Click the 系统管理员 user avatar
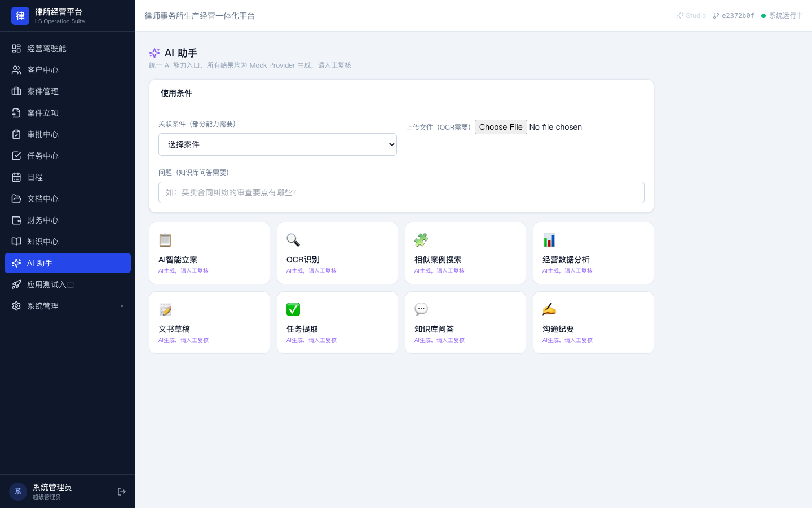 click(18, 492)
